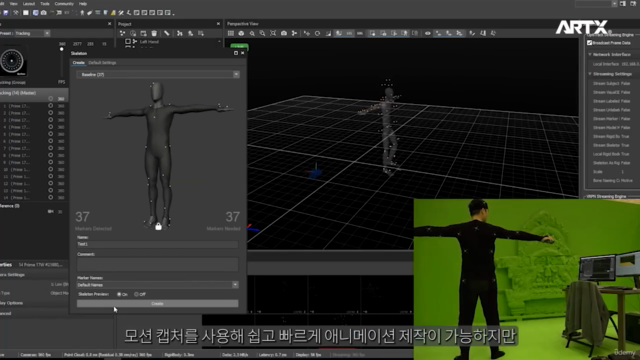Click the camera icon in main toolbar
640x360 pixels.
[x=44, y=13]
